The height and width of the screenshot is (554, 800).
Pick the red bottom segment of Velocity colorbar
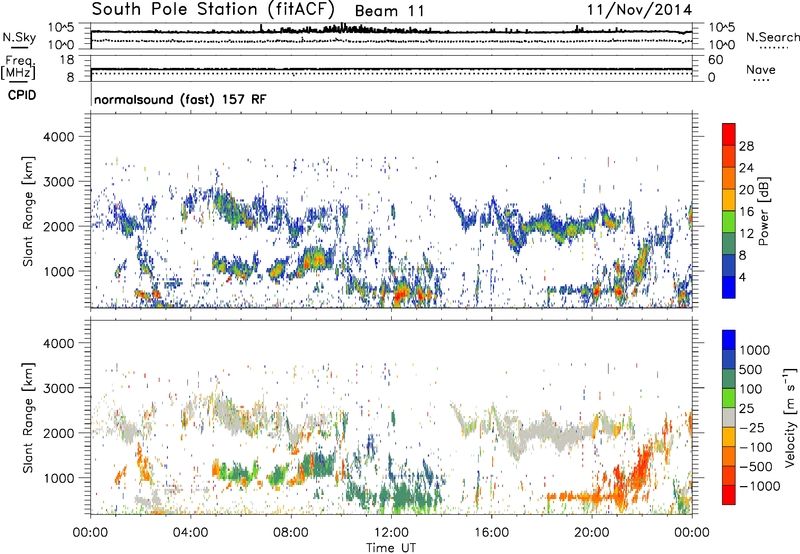point(729,495)
